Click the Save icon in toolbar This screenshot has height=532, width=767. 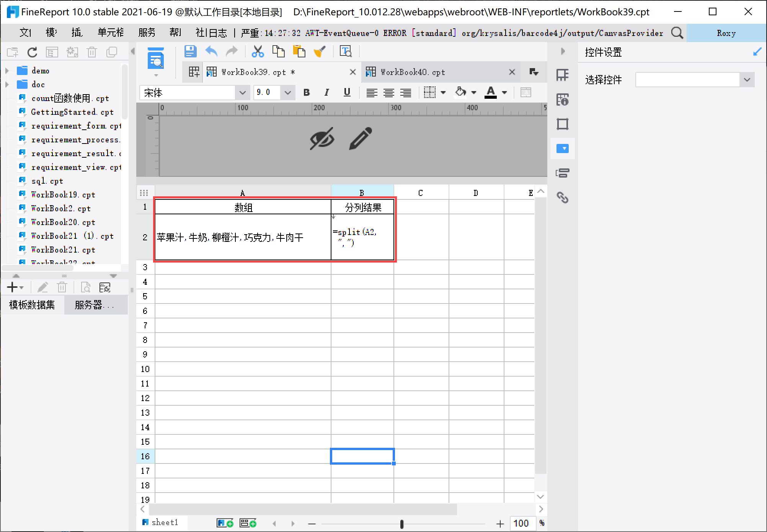tap(190, 51)
